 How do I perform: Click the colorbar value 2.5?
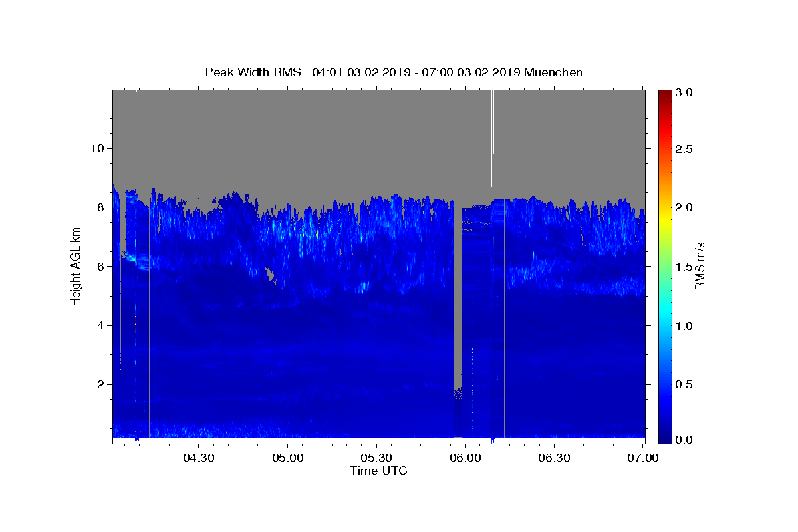click(x=684, y=149)
